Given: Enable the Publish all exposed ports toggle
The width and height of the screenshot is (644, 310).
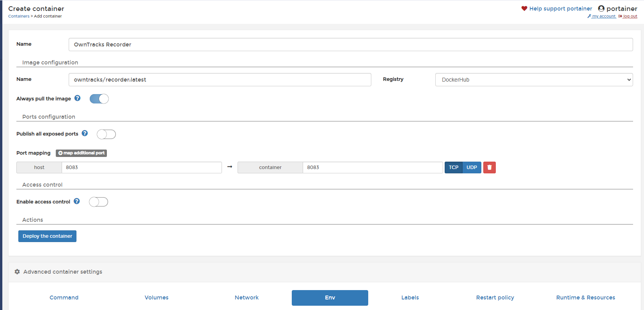Looking at the screenshot, I should [106, 134].
